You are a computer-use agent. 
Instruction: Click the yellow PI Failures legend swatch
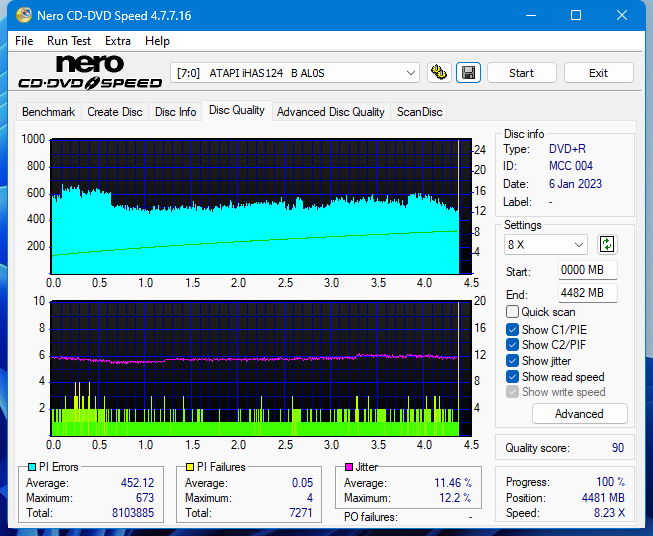point(190,467)
